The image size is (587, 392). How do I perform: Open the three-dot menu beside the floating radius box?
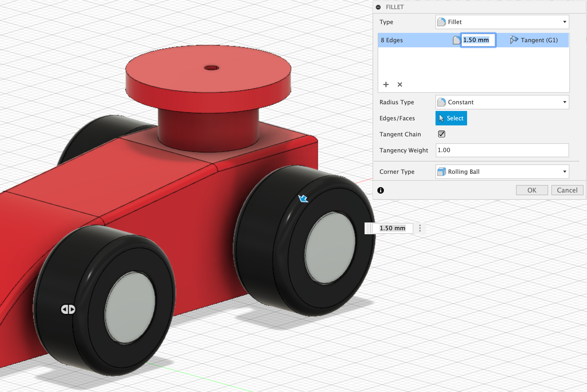[420, 228]
